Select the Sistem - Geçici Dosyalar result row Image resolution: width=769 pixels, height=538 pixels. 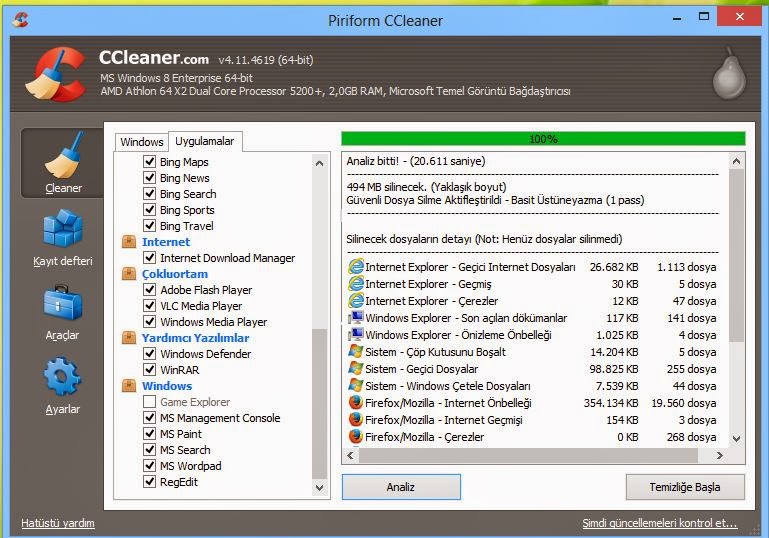point(532,369)
